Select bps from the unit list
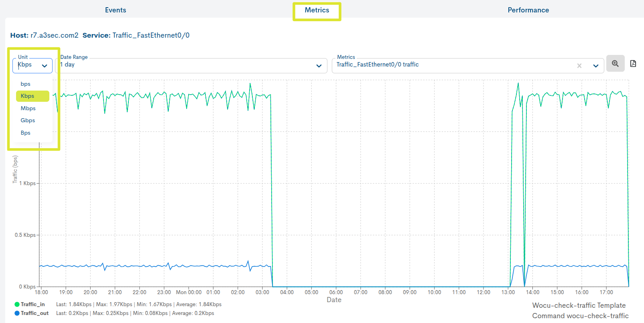644x323 pixels. 25,84
